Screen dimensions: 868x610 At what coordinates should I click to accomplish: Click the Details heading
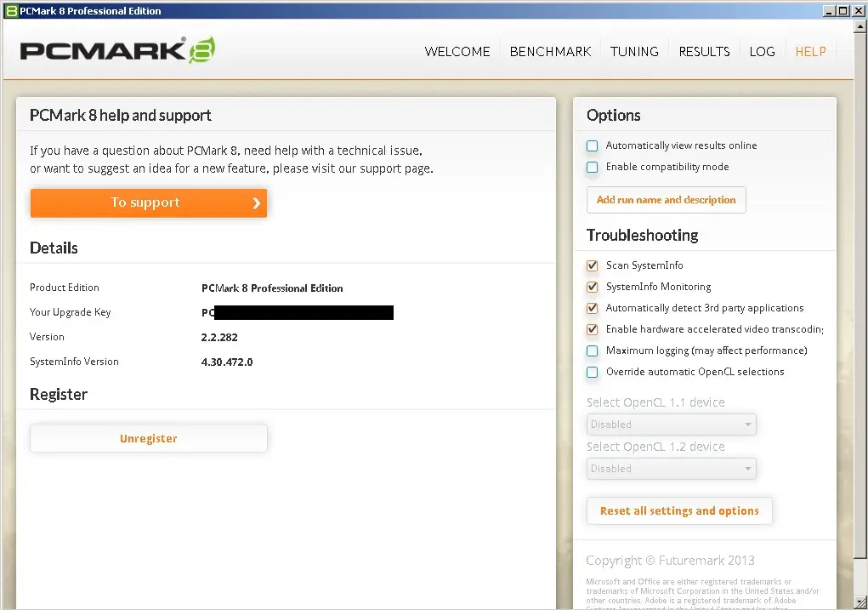coord(54,248)
